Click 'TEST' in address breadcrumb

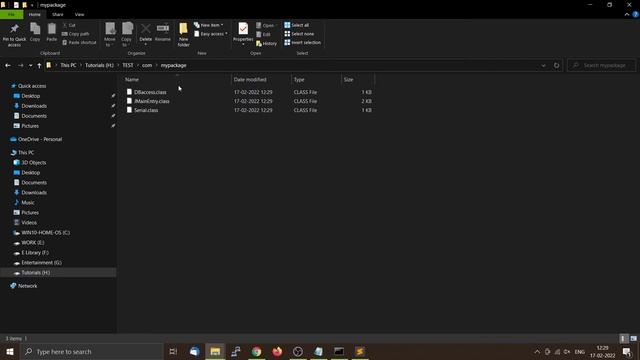tap(128, 65)
